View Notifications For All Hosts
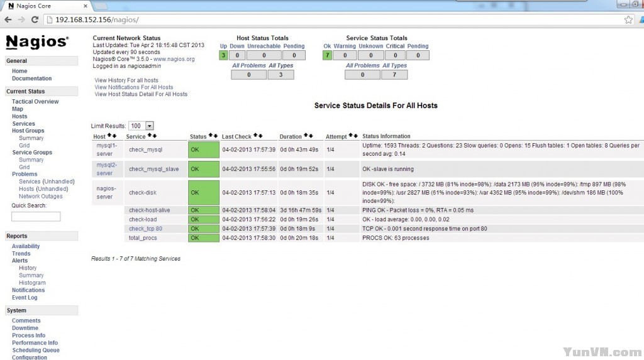This screenshot has height=360, width=644. [x=134, y=87]
